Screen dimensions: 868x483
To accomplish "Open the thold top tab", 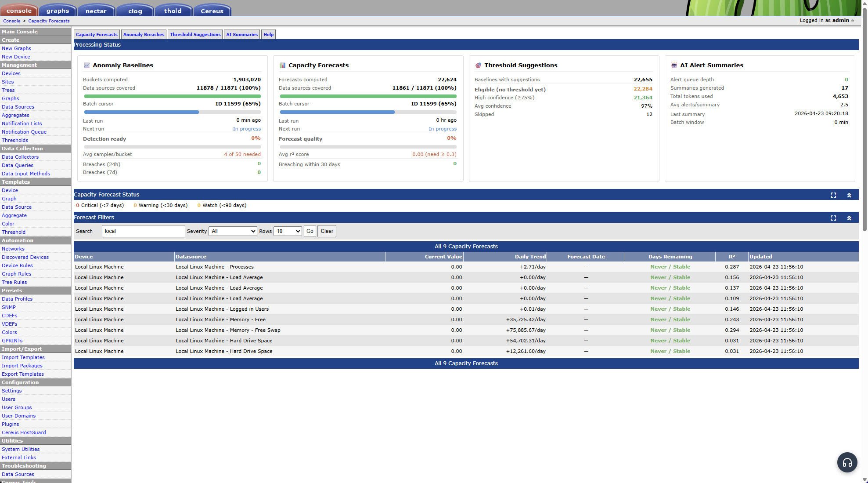I will pos(173,11).
